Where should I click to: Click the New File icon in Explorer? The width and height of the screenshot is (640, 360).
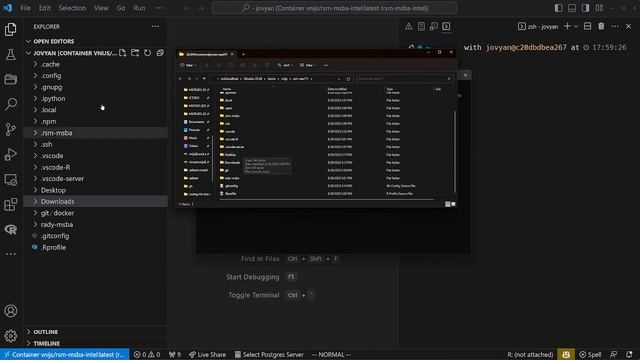[x=122, y=53]
